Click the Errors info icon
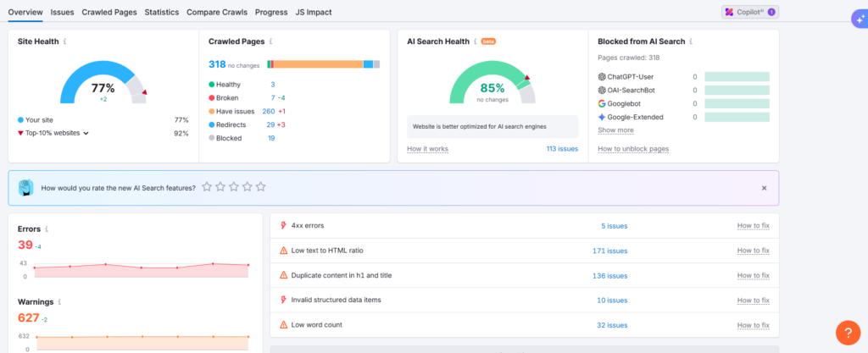 [x=46, y=229]
